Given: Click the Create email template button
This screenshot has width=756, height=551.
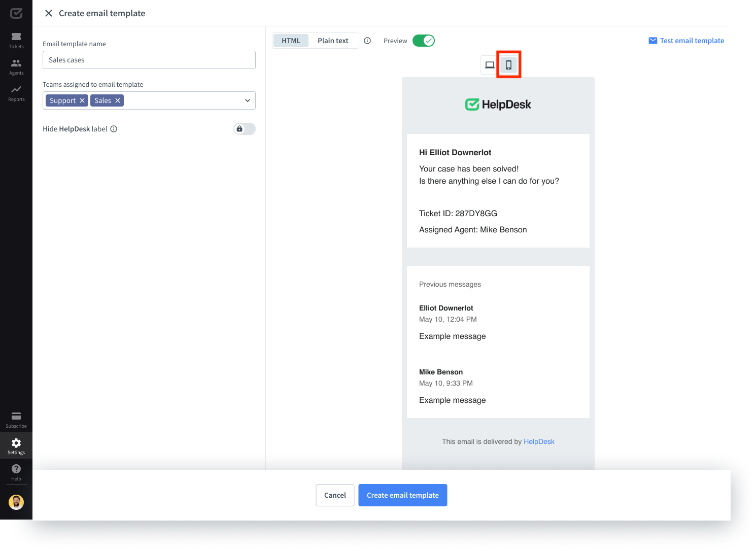Looking at the screenshot, I should click(402, 495).
